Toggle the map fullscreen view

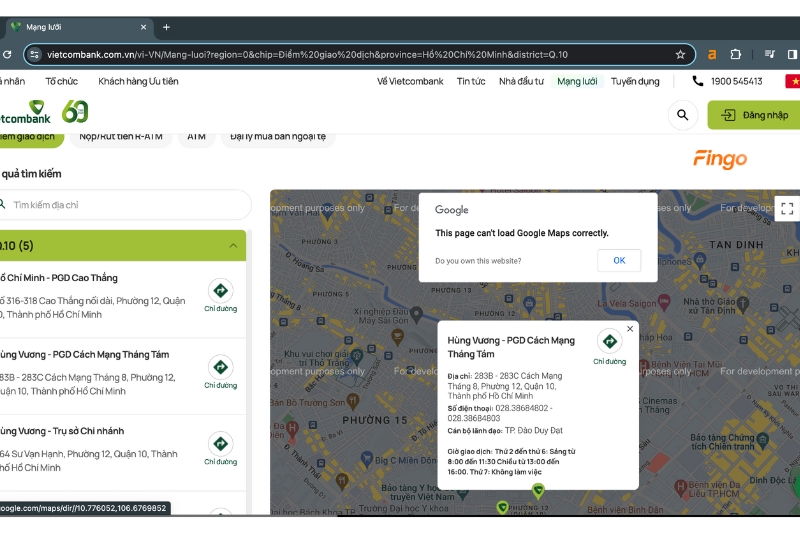[787, 208]
